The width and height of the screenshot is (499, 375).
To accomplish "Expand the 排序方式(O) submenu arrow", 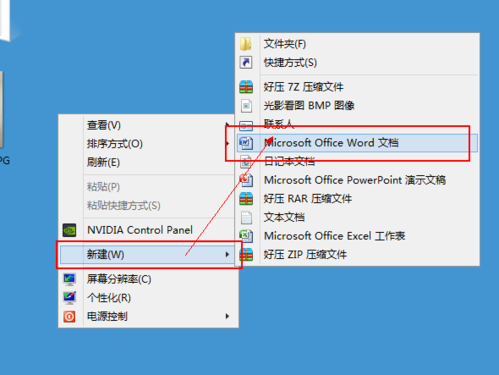I will (x=227, y=144).
